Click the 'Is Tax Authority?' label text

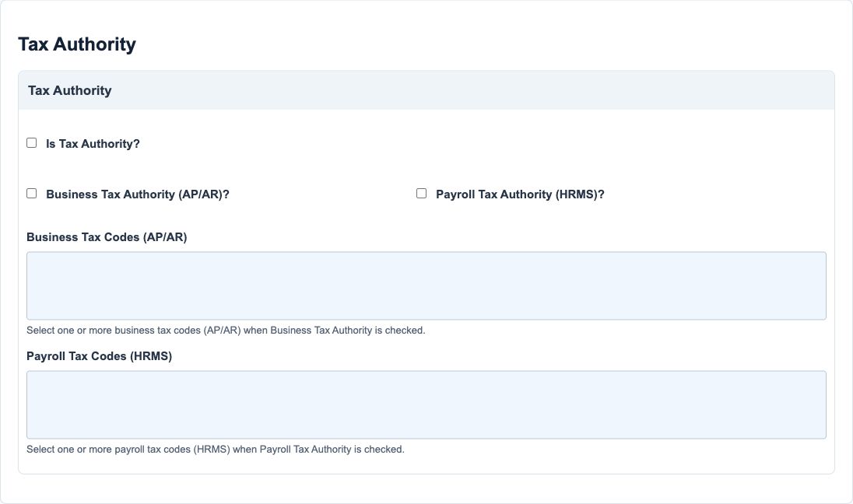93,144
